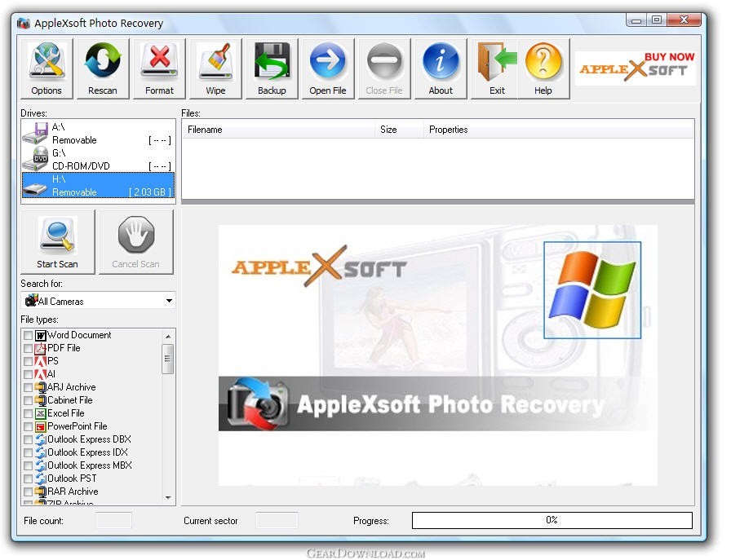Expand the All Cameras dropdown
The height and width of the screenshot is (560, 731).
169,301
